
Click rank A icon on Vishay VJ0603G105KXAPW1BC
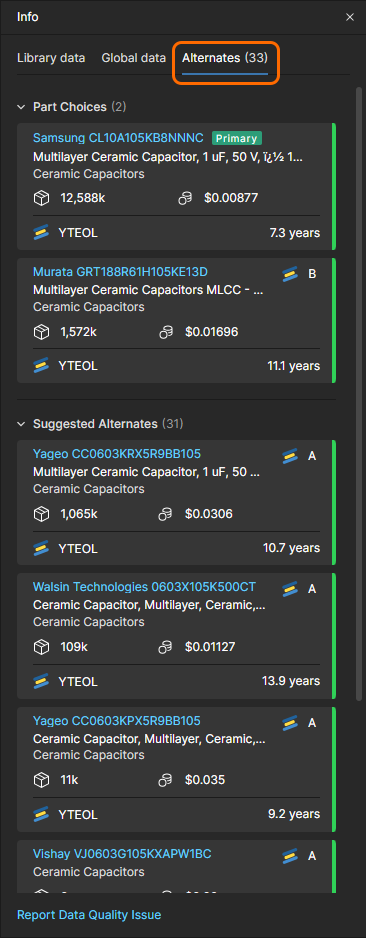(x=290, y=856)
